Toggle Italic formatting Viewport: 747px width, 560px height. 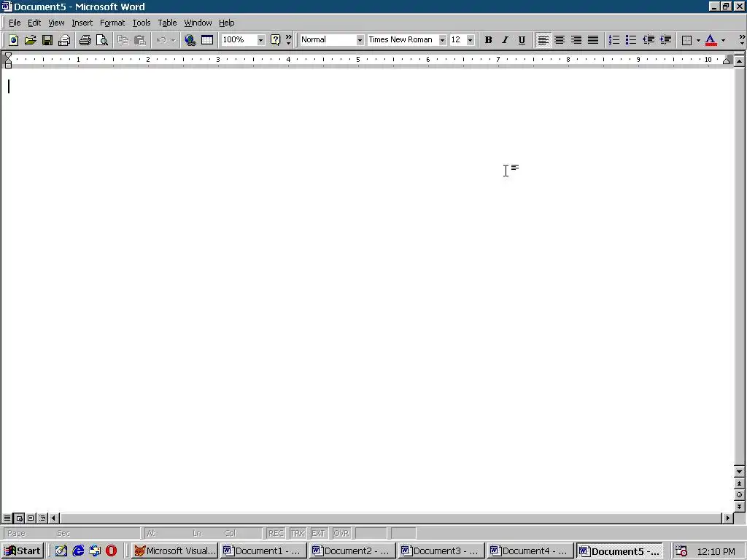pos(505,40)
